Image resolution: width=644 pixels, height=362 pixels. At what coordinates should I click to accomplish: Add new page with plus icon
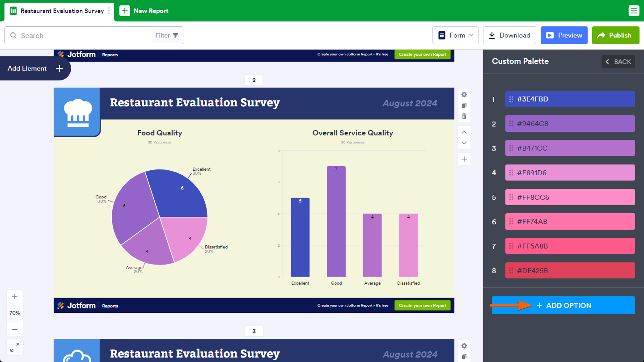coord(464,159)
